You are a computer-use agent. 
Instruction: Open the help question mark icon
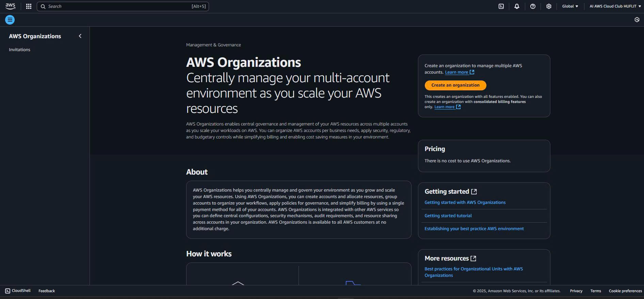[533, 6]
